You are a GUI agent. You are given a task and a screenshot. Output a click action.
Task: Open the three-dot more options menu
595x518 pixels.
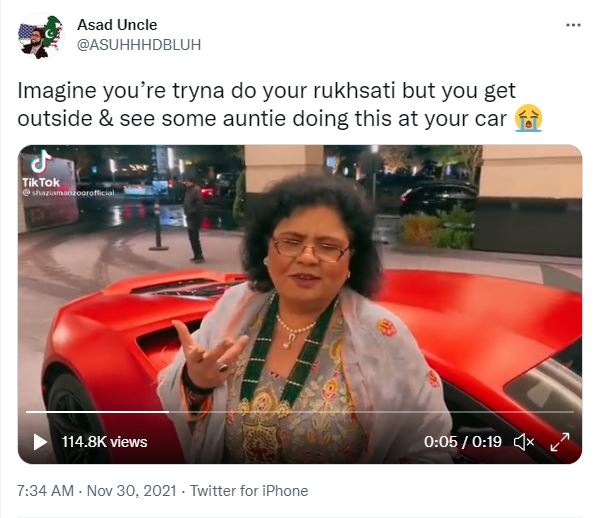(573, 25)
